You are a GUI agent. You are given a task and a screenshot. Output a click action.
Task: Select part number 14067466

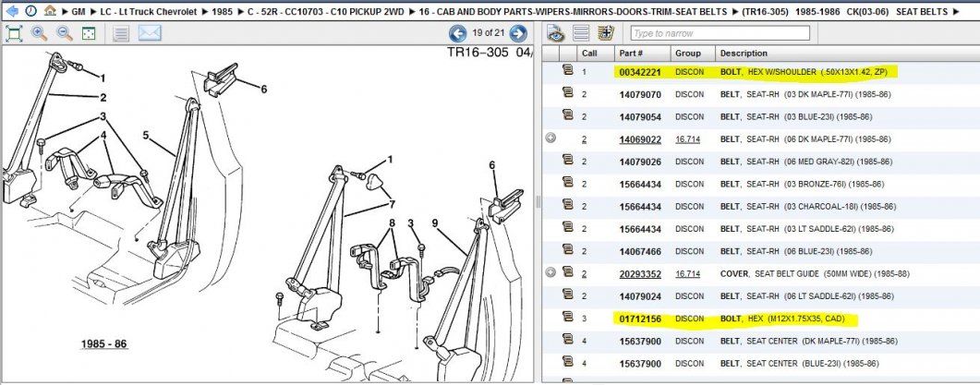point(640,251)
